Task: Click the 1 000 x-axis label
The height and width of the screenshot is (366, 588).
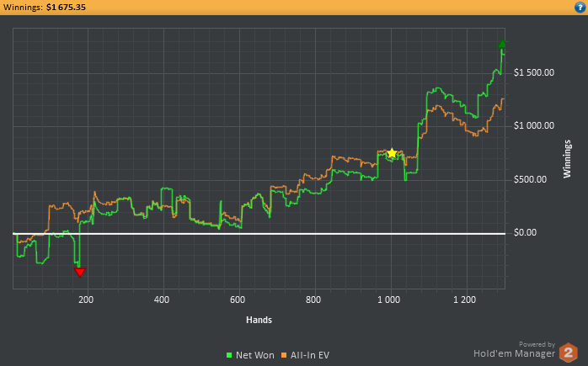Action: click(389, 300)
